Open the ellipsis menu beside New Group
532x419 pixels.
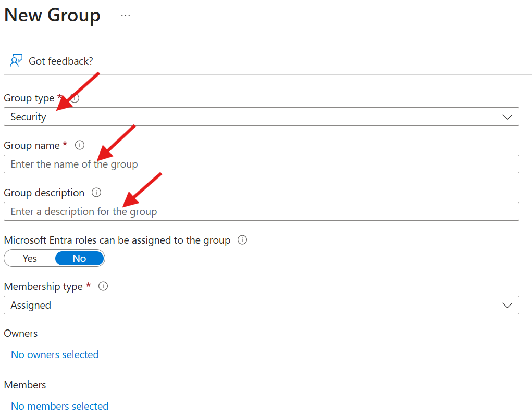(x=126, y=15)
